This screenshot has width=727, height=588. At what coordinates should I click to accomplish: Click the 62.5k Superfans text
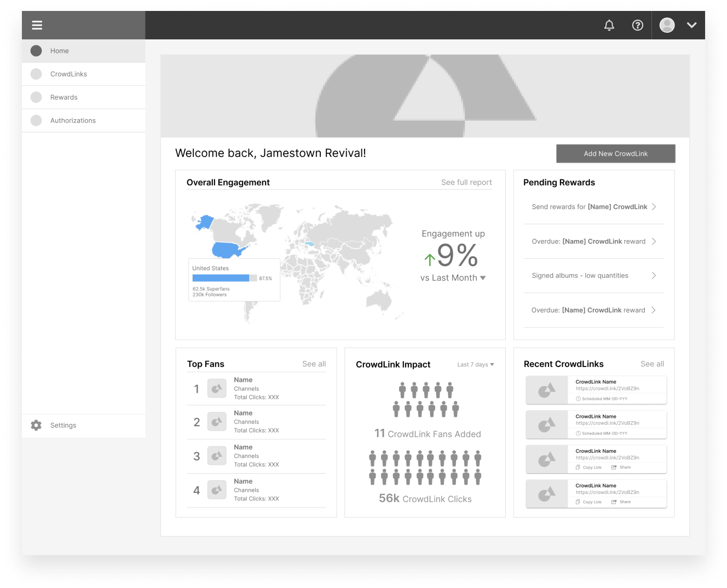coord(211,289)
